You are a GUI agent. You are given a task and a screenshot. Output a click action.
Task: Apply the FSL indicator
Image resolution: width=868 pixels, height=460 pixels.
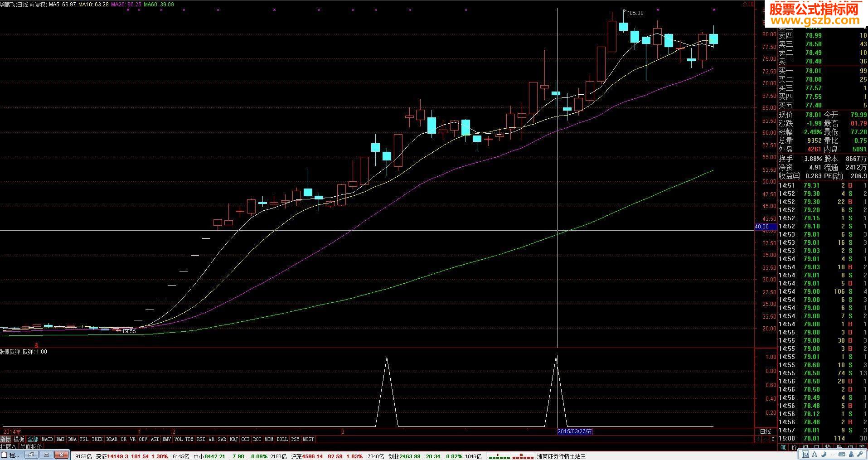click(x=84, y=439)
